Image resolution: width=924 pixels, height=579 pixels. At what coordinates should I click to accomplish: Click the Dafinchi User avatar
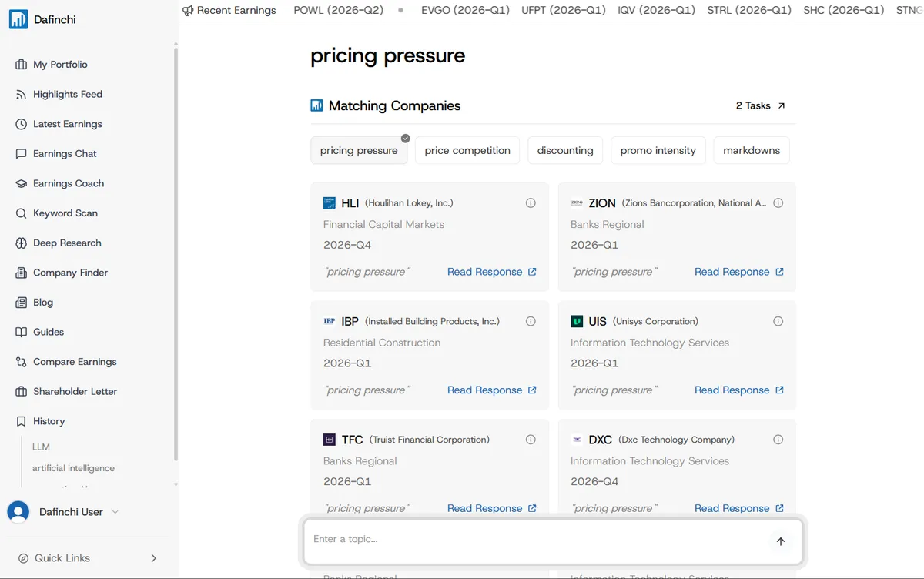click(18, 512)
